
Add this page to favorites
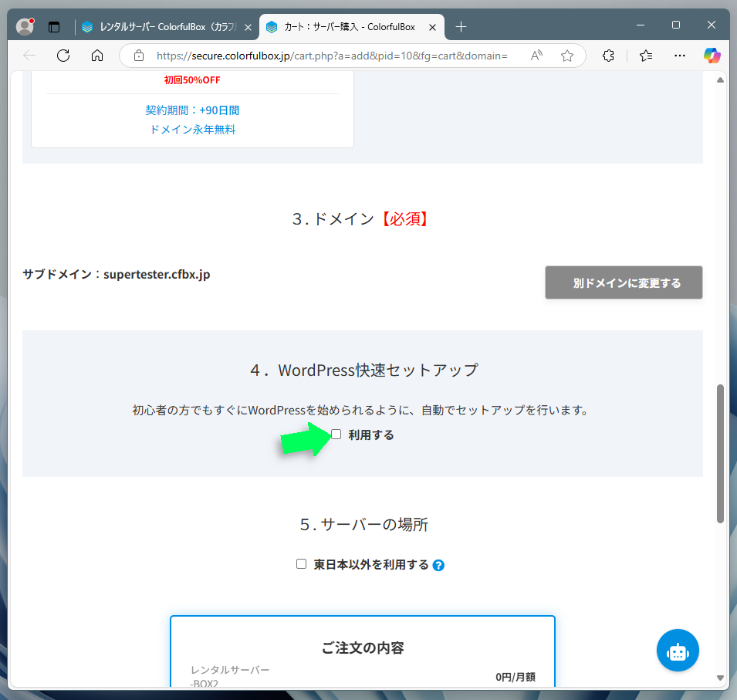567,56
